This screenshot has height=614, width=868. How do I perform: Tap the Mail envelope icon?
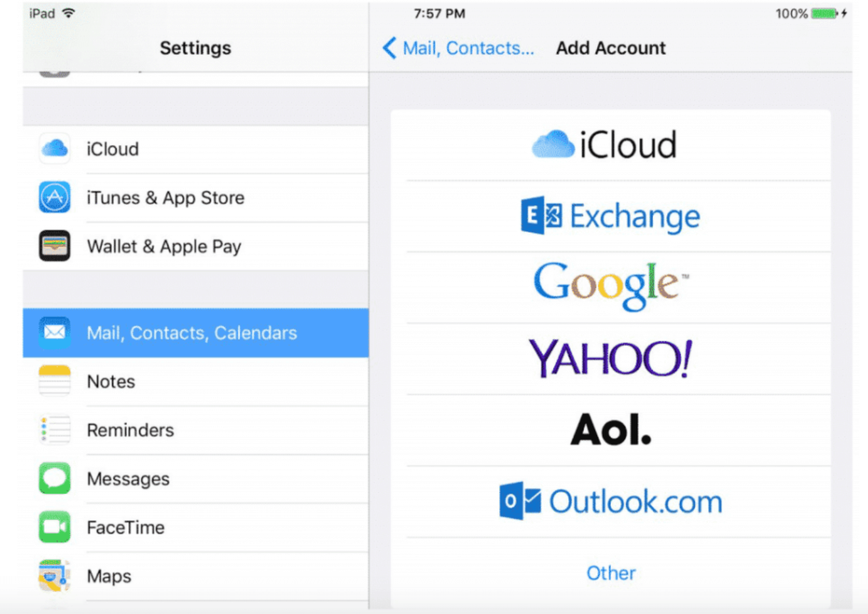click(54, 332)
